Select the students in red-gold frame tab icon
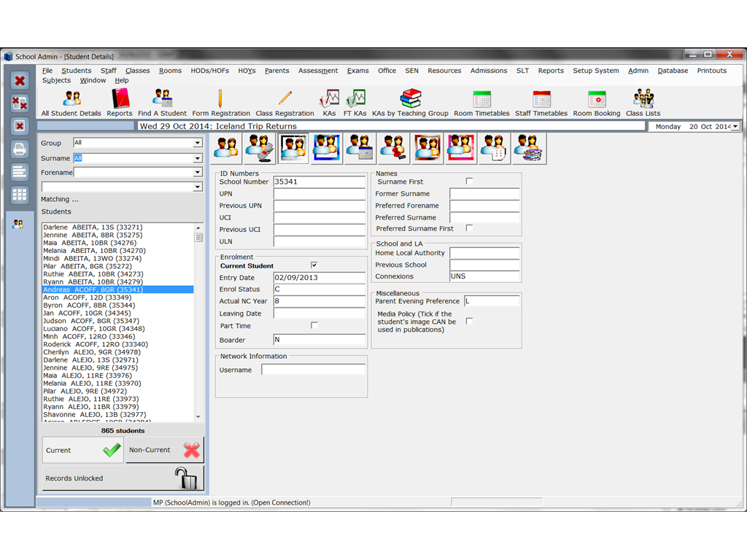 point(427,149)
